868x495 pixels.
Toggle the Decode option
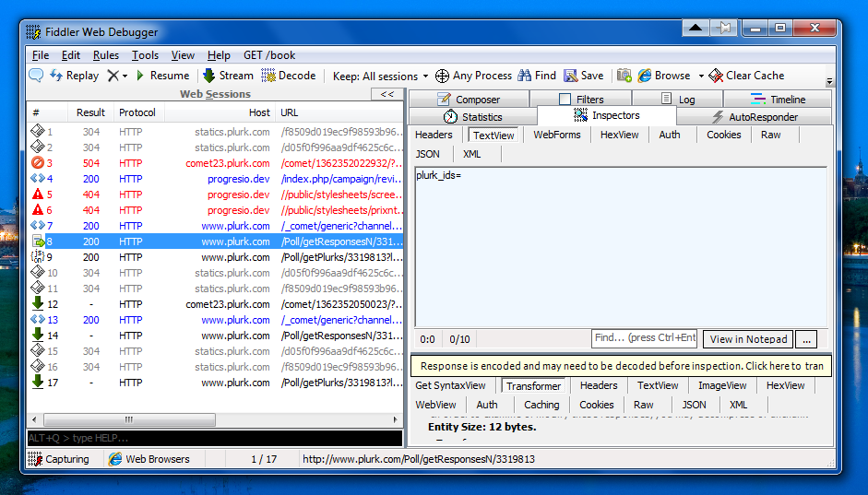click(x=288, y=76)
